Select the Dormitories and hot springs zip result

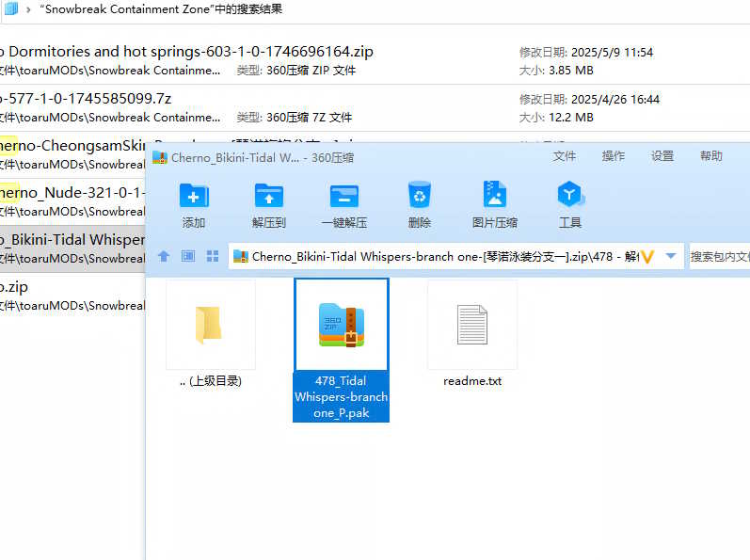tap(188, 52)
